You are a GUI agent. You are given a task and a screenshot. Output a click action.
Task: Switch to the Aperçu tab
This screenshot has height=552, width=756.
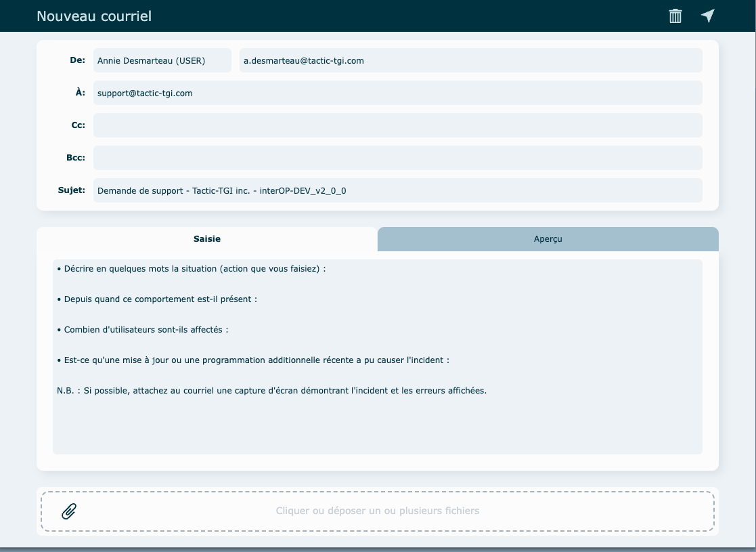548,239
